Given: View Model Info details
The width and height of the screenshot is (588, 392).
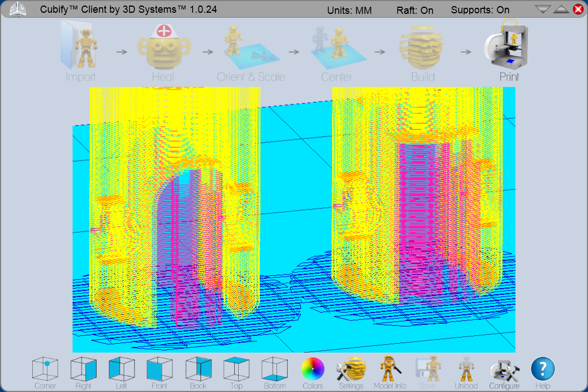Looking at the screenshot, I should click(x=389, y=369).
